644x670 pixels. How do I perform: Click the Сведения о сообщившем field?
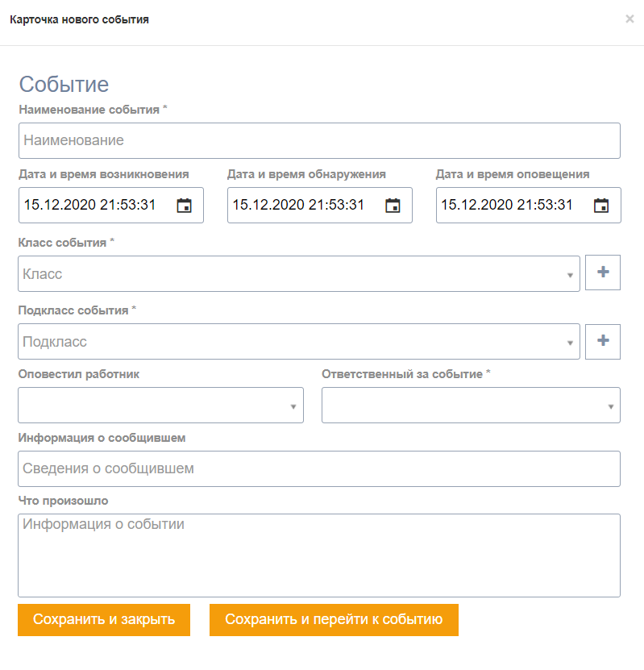click(x=319, y=468)
